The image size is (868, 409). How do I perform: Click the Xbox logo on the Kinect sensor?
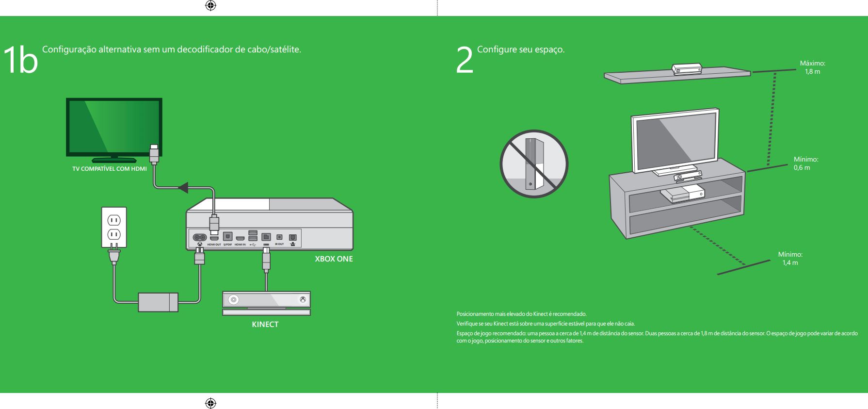303,300
